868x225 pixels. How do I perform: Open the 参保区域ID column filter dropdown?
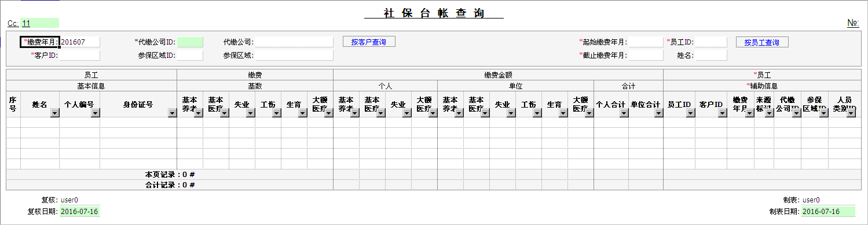pyautogui.click(x=823, y=113)
